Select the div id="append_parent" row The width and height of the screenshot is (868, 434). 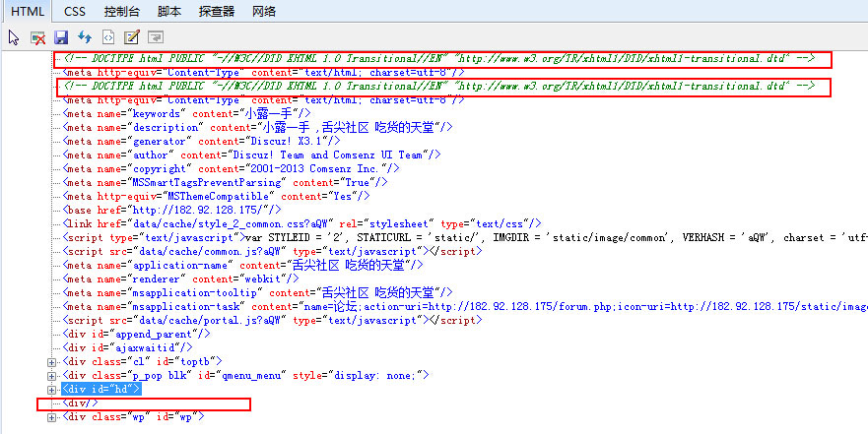pos(136,334)
